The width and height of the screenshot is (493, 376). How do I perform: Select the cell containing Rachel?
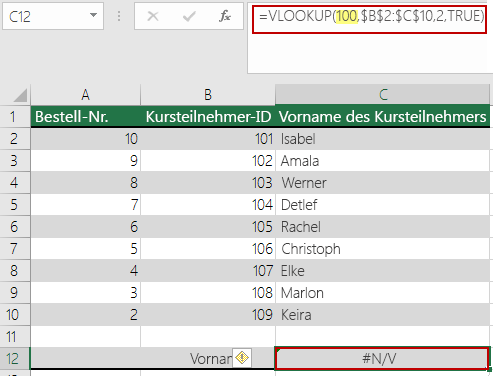[383, 227]
